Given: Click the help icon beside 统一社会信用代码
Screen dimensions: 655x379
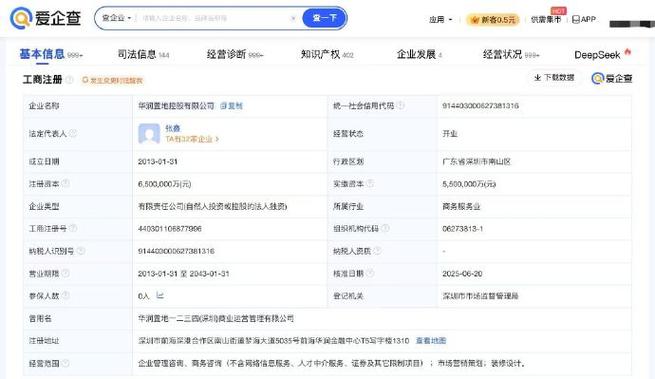Looking at the screenshot, I should click(x=401, y=105).
